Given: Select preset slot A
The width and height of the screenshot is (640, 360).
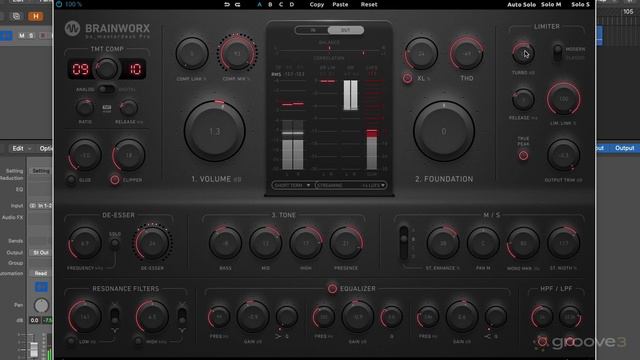Looking at the screenshot, I should pyautogui.click(x=259, y=4).
